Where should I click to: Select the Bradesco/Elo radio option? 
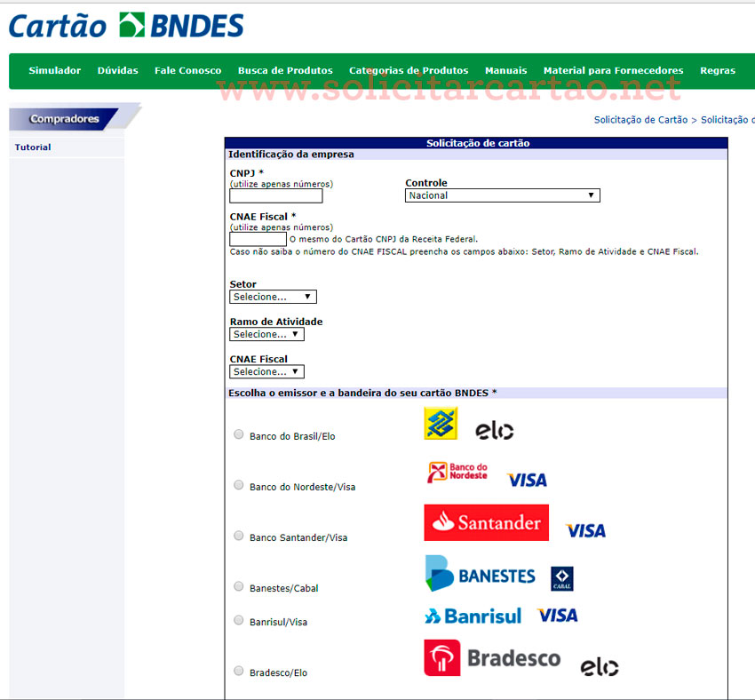238,671
